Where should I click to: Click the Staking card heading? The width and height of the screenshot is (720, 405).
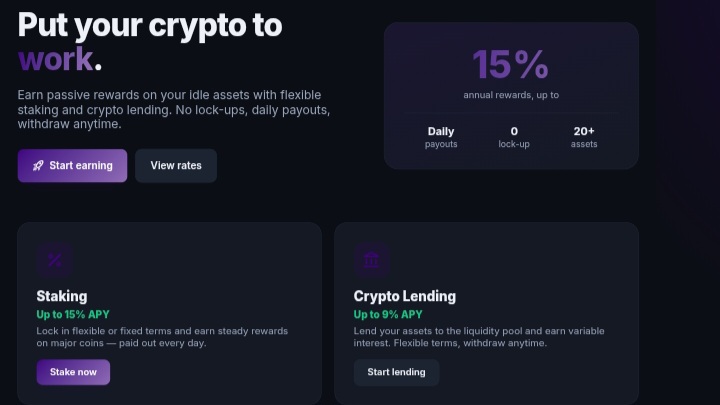(x=62, y=296)
